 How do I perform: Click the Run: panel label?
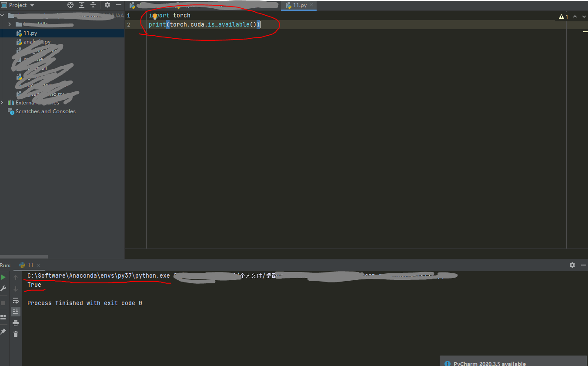pos(5,265)
